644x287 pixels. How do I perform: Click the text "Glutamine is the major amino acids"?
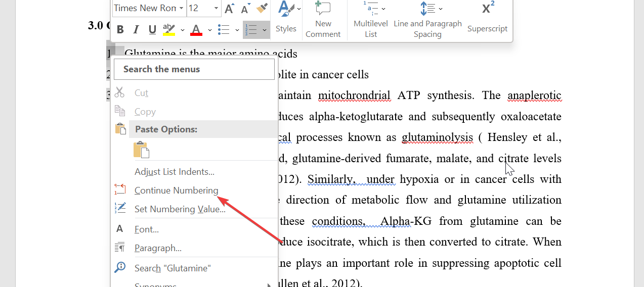211,54
